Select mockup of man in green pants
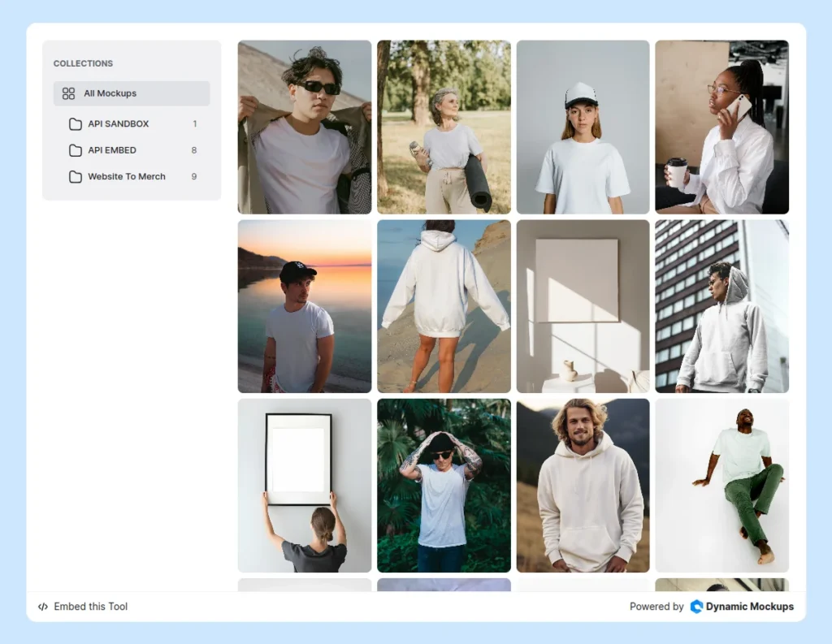 721,486
